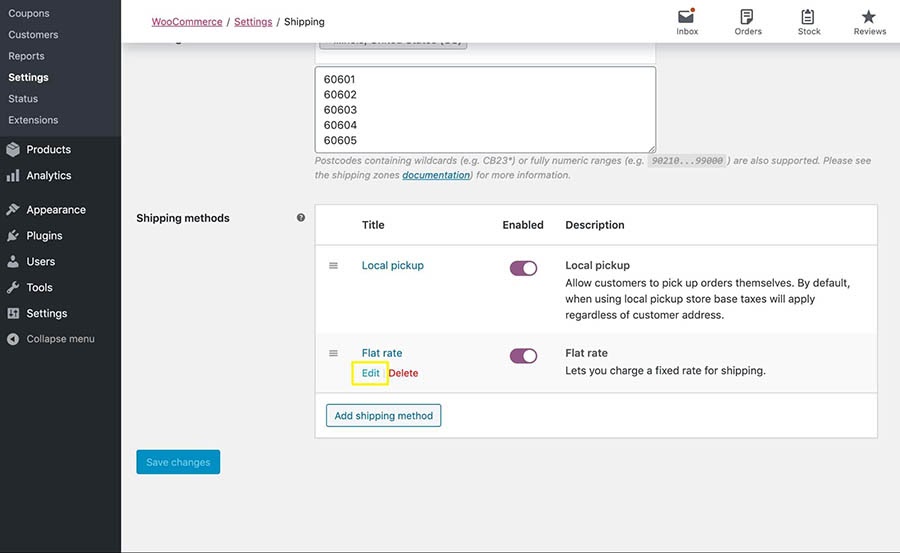Click the drag handle for Local pickup
The height and width of the screenshot is (553, 900).
pyautogui.click(x=334, y=266)
